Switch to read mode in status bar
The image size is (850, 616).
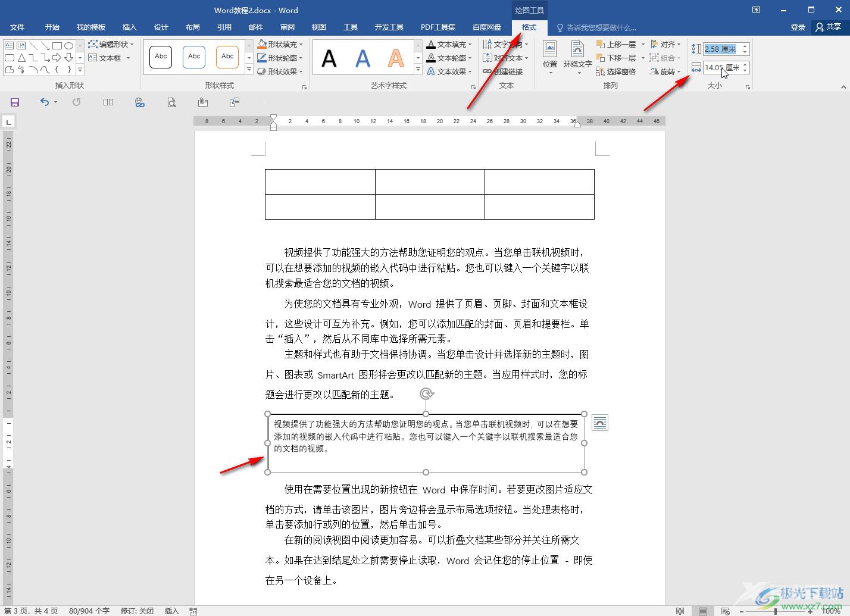pos(680,611)
